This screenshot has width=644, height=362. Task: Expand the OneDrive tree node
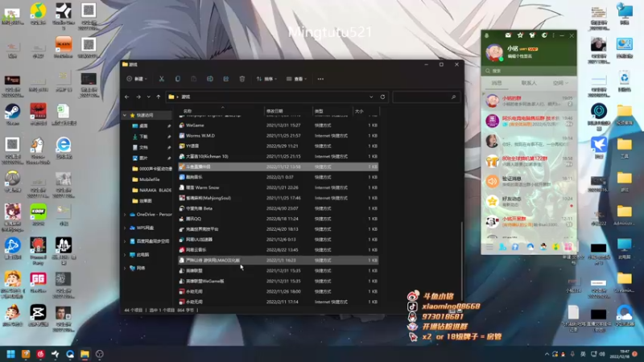125,215
